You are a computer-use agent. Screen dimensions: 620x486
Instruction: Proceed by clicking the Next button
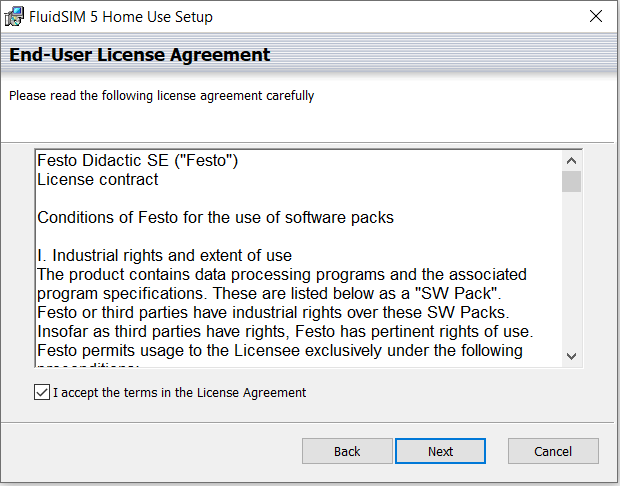440,451
